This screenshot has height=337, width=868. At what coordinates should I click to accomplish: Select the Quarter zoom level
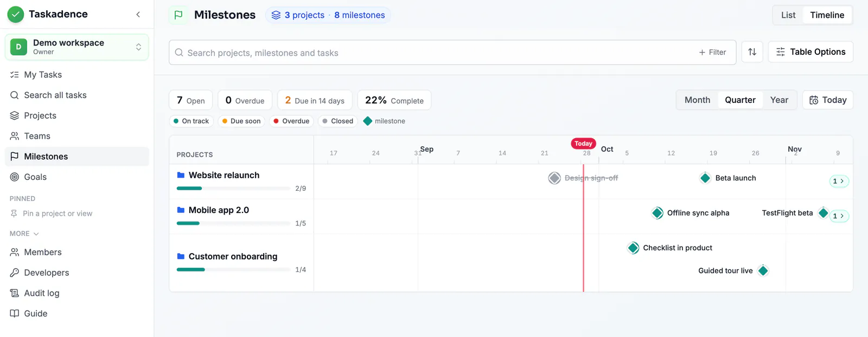pyautogui.click(x=740, y=100)
